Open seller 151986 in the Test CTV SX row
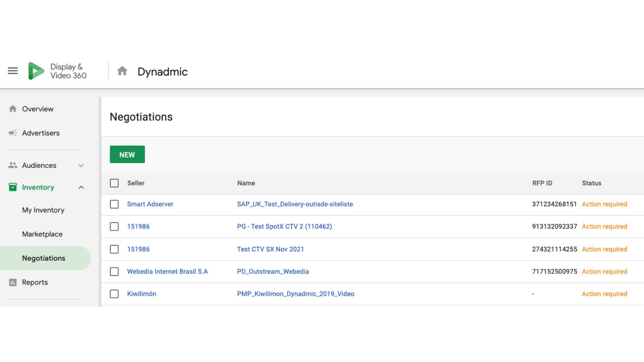The height and width of the screenshot is (362, 644). pyautogui.click(x=138, y=249)
